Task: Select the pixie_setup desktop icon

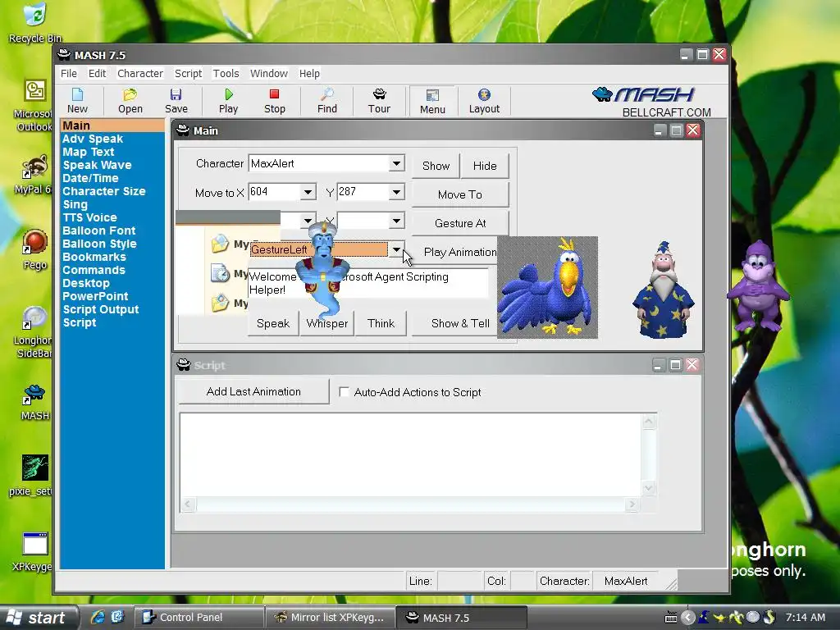Action: coord(32,476)
